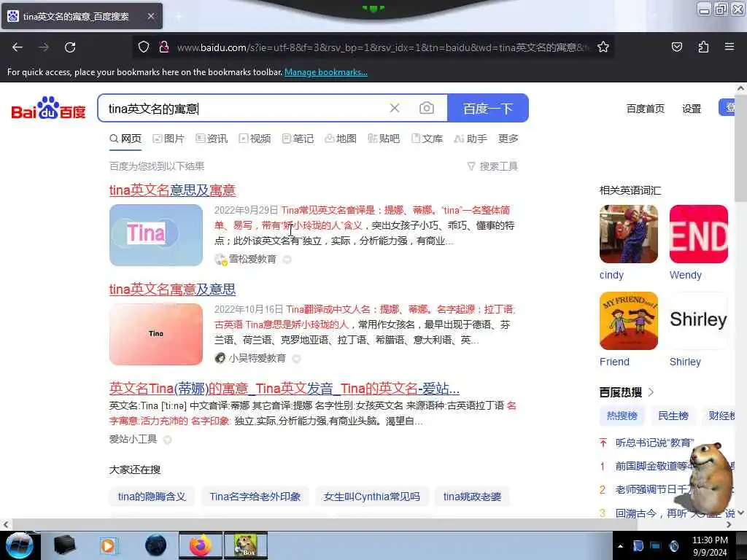
Task: Select related search Tina名字给老外印象
Action: 255,496
